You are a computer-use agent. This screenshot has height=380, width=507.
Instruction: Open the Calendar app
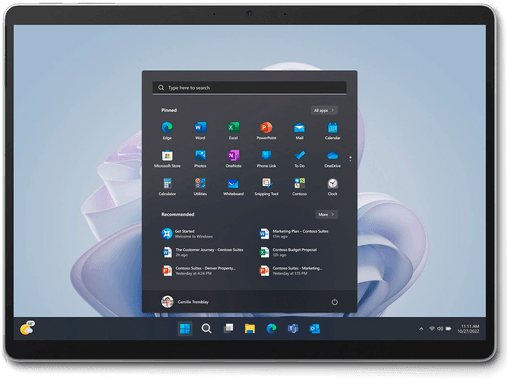tap(333, 130)
